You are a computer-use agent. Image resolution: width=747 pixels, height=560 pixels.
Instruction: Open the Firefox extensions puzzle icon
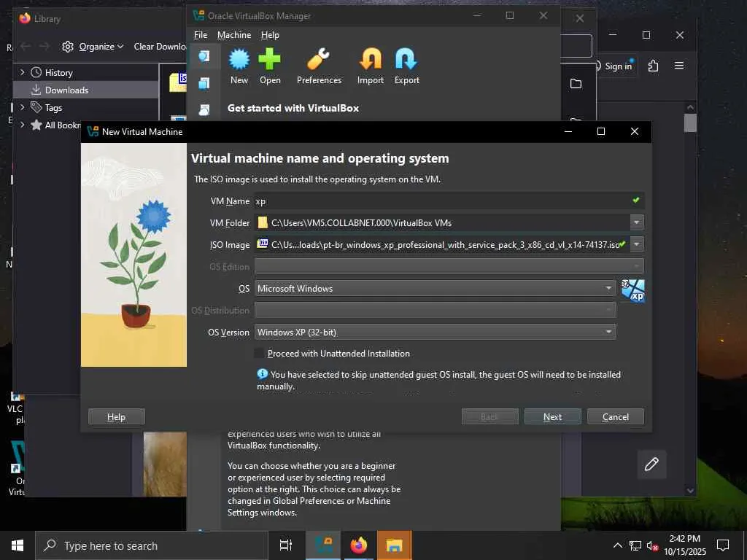(653, 66)
